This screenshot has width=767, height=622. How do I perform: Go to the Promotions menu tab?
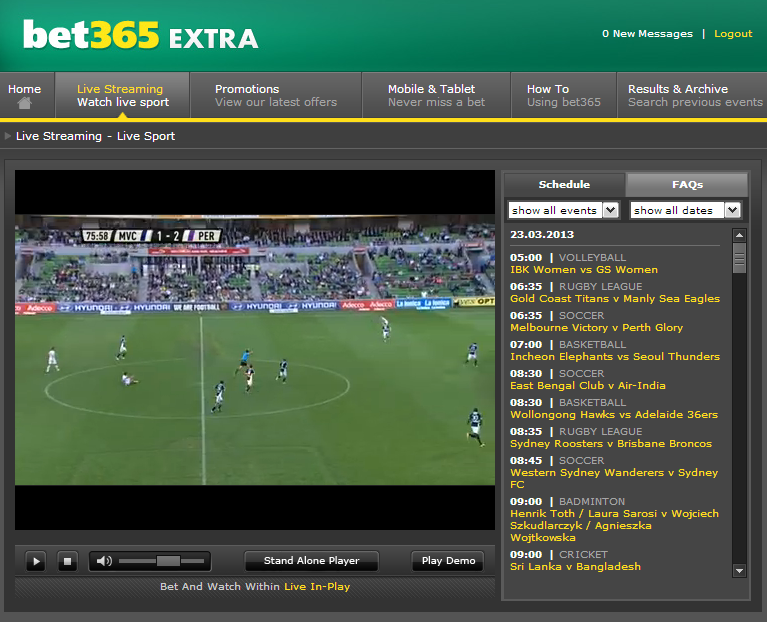276,95
